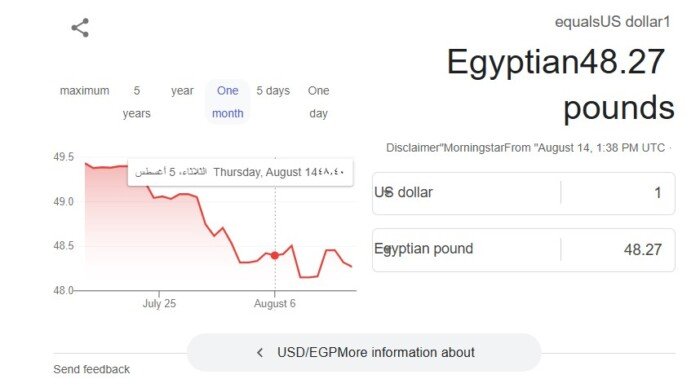Select the year range tab
Image resolution: width=700 pixels, height=392 pixels.
182,91
